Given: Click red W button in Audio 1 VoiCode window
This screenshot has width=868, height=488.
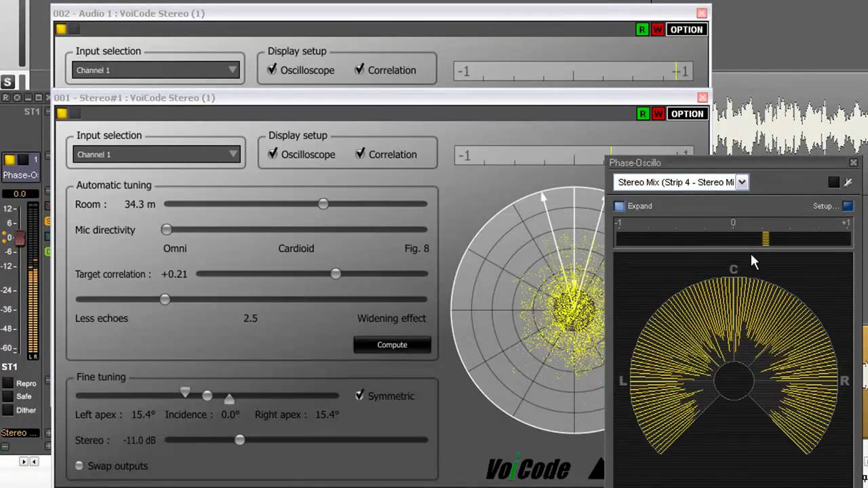Looking at the screenshot, I should [657, 29].
